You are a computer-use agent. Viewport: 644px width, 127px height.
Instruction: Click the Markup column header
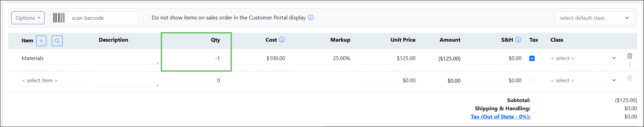(340, 40)
